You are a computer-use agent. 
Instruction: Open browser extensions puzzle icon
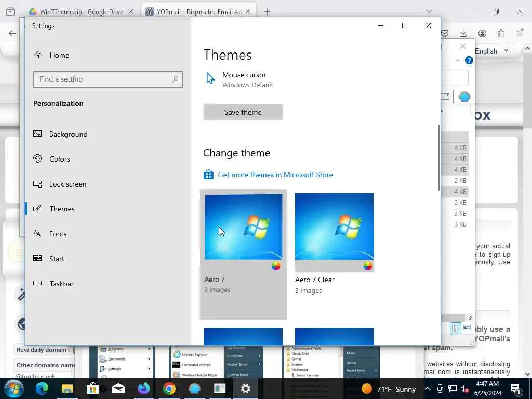pyautogui.click(x=501, y=33)
